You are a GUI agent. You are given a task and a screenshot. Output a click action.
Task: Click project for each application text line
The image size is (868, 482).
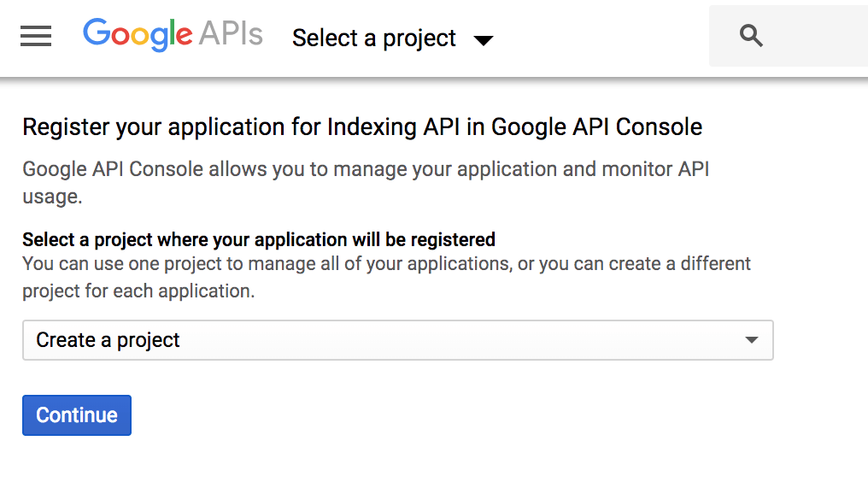coord(138,291)
